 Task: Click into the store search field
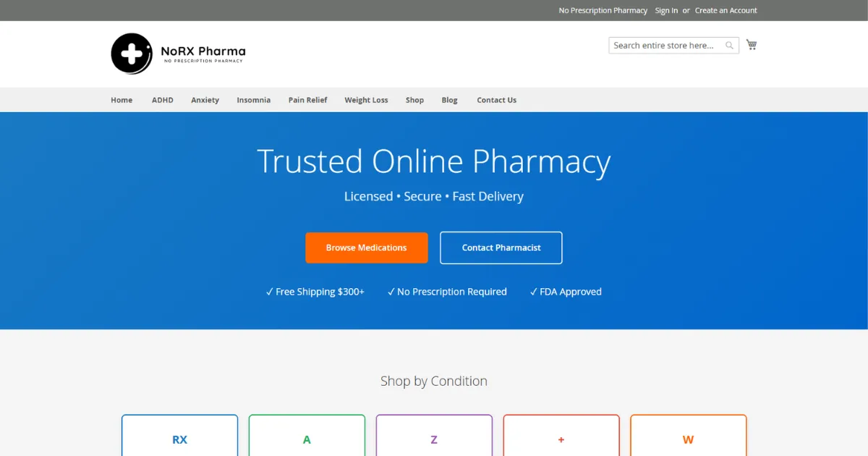click(x=664, y=46)
